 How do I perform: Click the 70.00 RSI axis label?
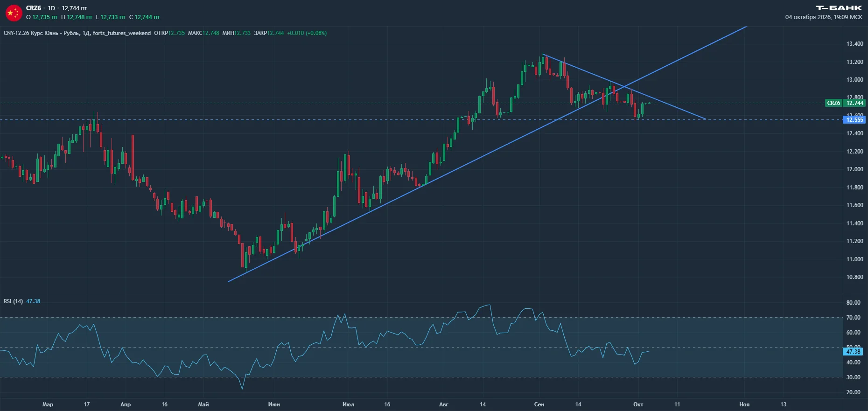(854, 318)
